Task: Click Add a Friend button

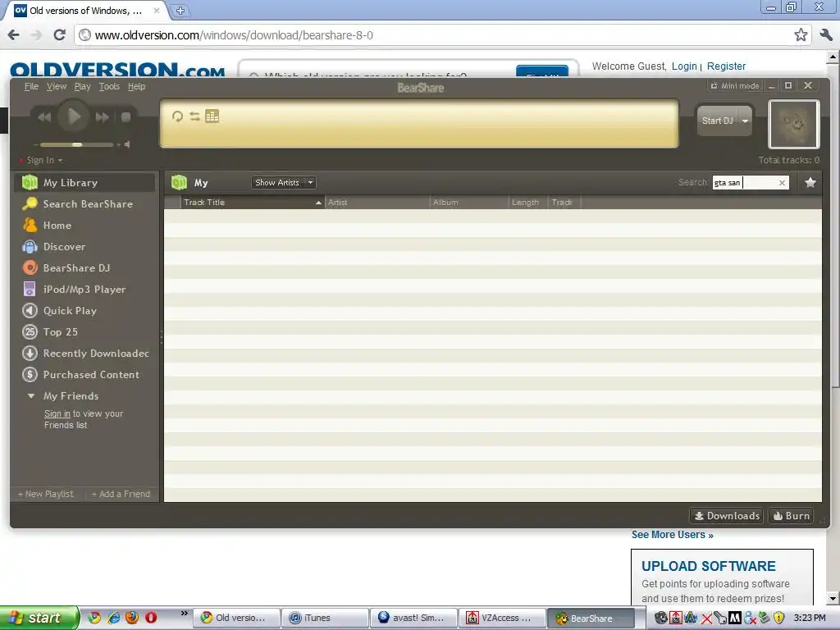Action: click(x=121, y=494)
